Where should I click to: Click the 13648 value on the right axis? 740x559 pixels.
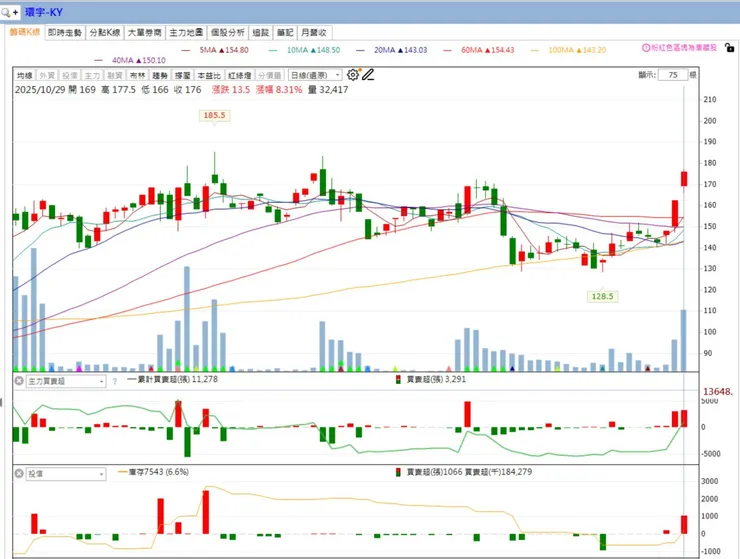[718, 392]
